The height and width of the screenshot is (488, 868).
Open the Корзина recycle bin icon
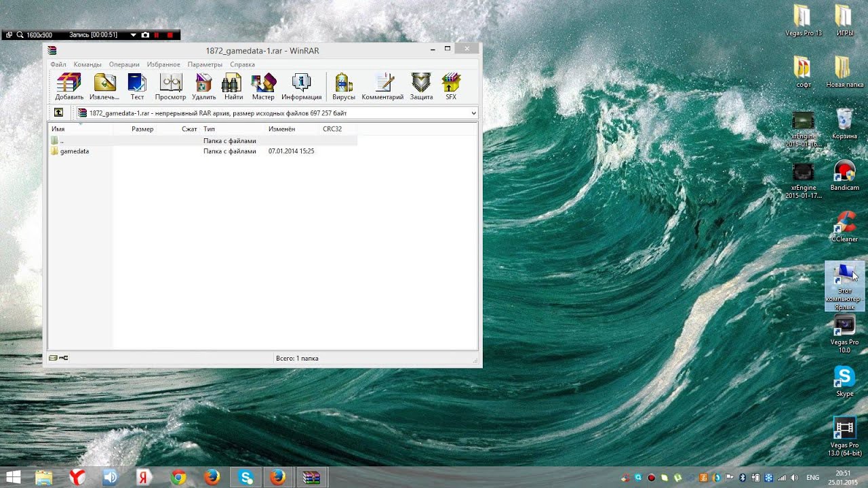(844, 123)
